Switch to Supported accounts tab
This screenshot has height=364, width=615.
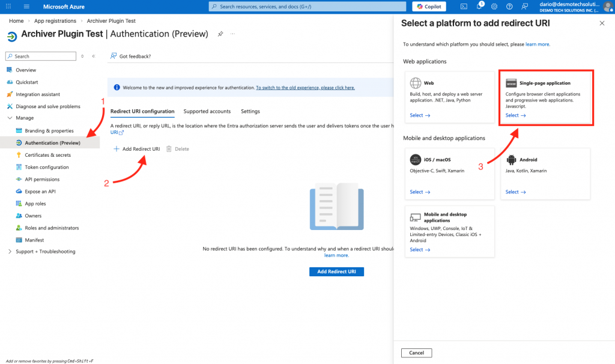coord(207,111)
